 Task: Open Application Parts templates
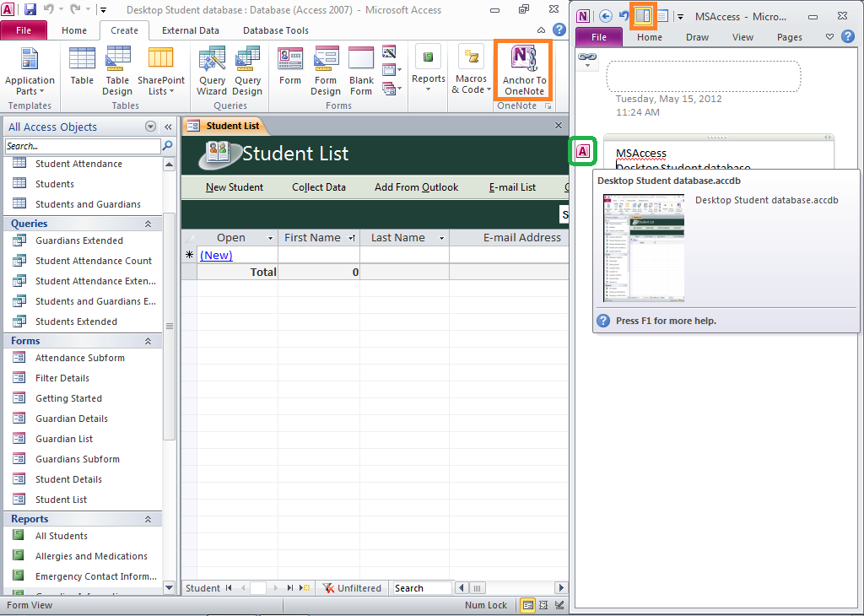click(x=30, y=72)
